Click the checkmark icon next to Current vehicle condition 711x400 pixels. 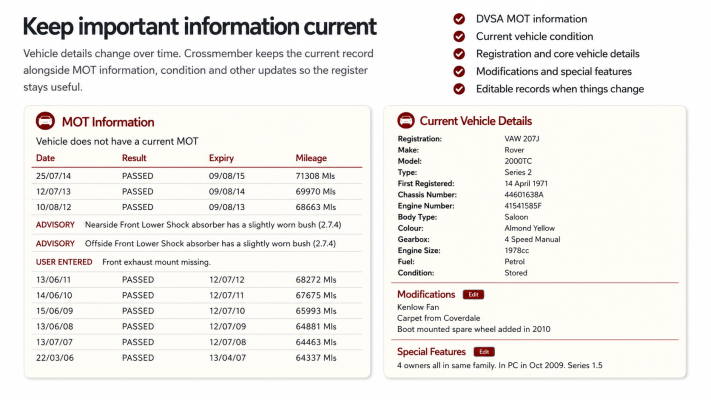pyautogui.click(x=459, y=36)
